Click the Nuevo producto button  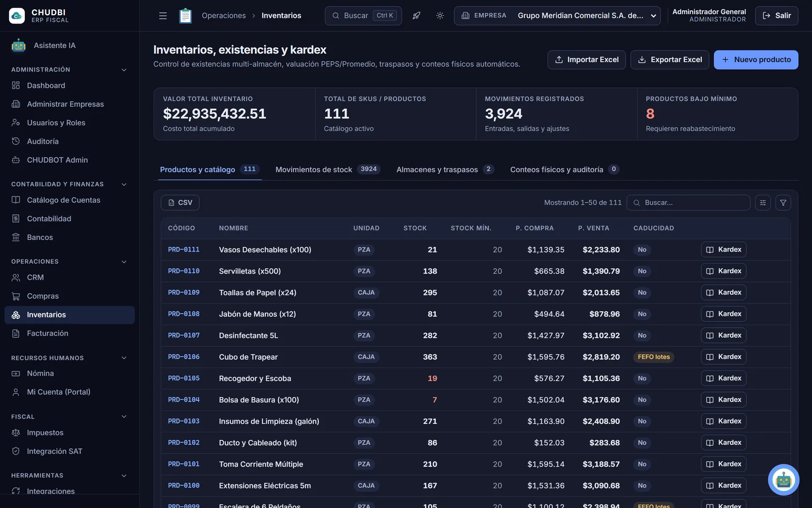pos(756,60)
